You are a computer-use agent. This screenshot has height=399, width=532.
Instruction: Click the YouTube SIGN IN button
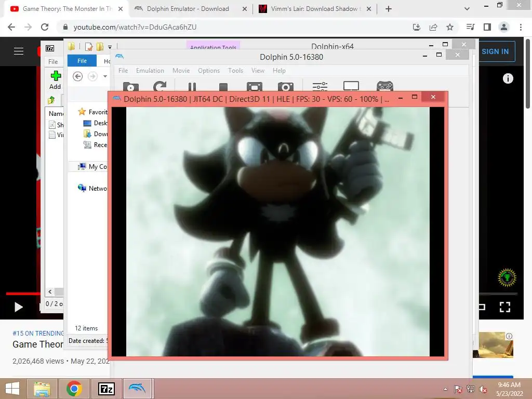495,51
